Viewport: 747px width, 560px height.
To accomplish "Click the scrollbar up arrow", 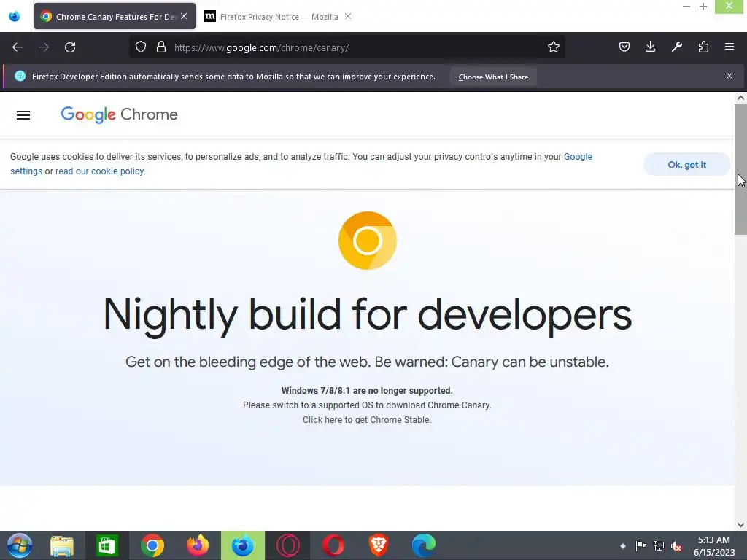I will (x=740, y=98).
